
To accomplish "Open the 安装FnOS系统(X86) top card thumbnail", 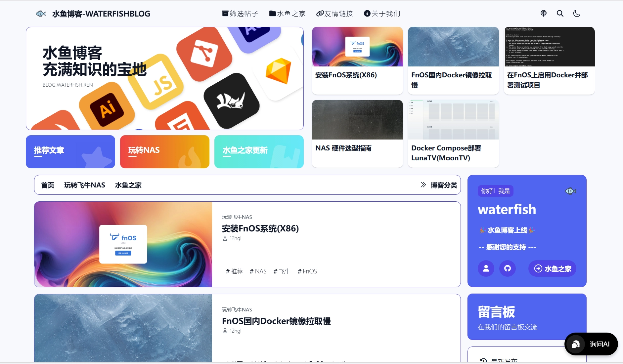I will point(357,47).
